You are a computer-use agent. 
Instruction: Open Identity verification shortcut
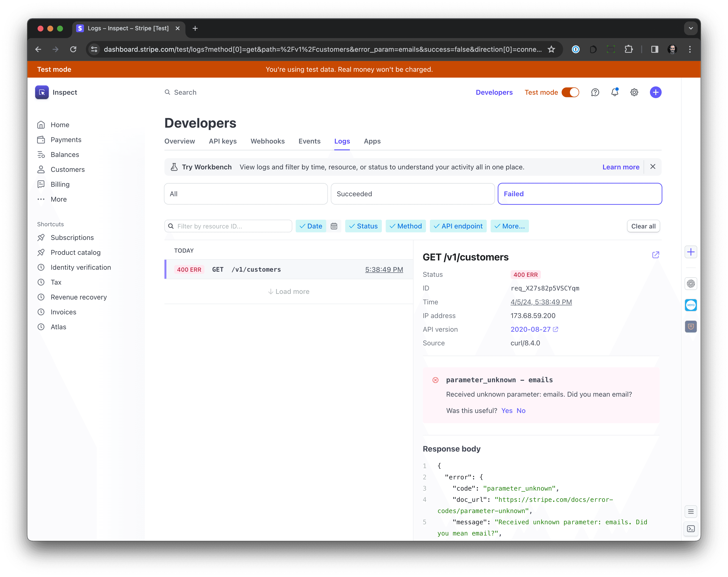point(81,267)
